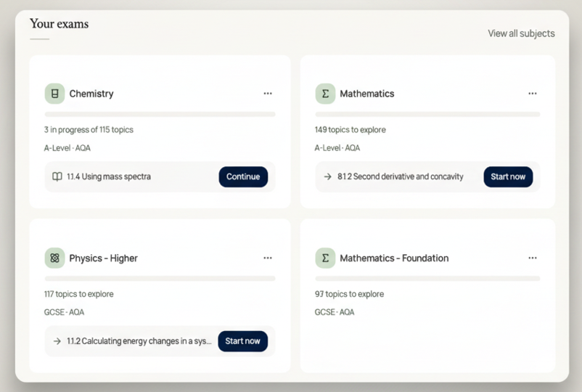Image resolution: width=582 pixels, height=392 pixels.
Task: Click '3 in progress of 115 topics'
Action: 89,129
